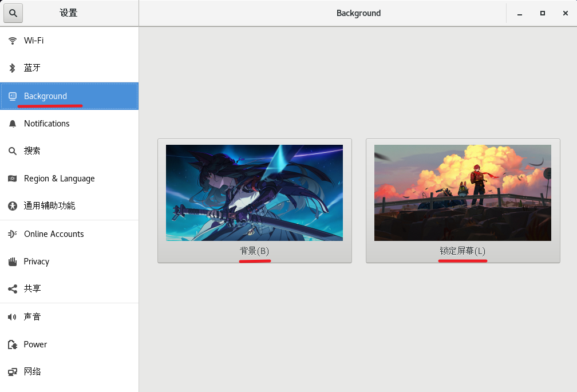Click the share icon beside 共享
The width and height of the screenshot is (577, 392).
pyautogui.click(x=13, y=288)
